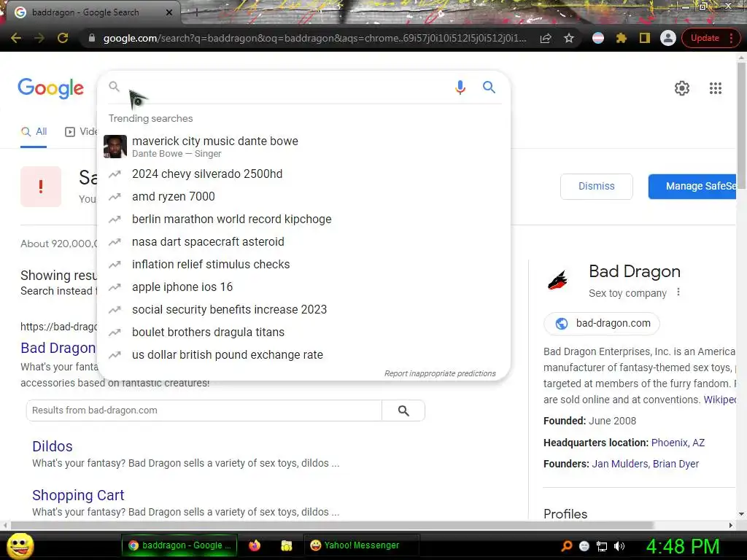Click the horizontal page scrollbar
The height and width of the screenshot is (560, 747).
click(x=333, y=525)
